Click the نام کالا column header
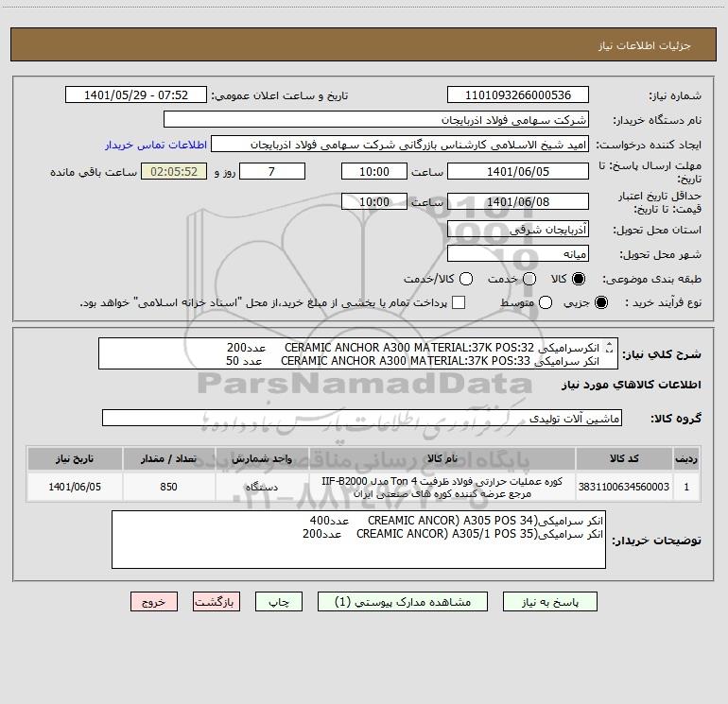Viewport: 728px width, 704px height. [442, 458]
